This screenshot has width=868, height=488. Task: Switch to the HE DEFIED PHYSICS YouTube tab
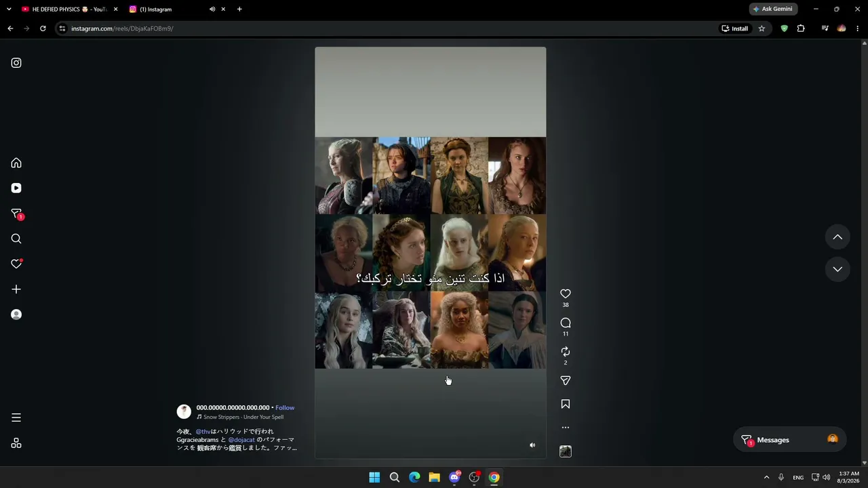coord(64,9)
